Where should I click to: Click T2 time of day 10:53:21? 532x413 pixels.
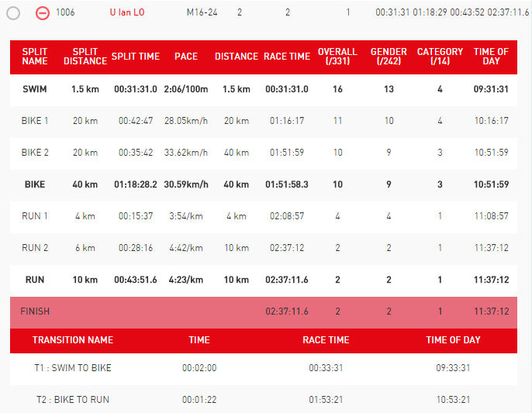tap(453, 400)
